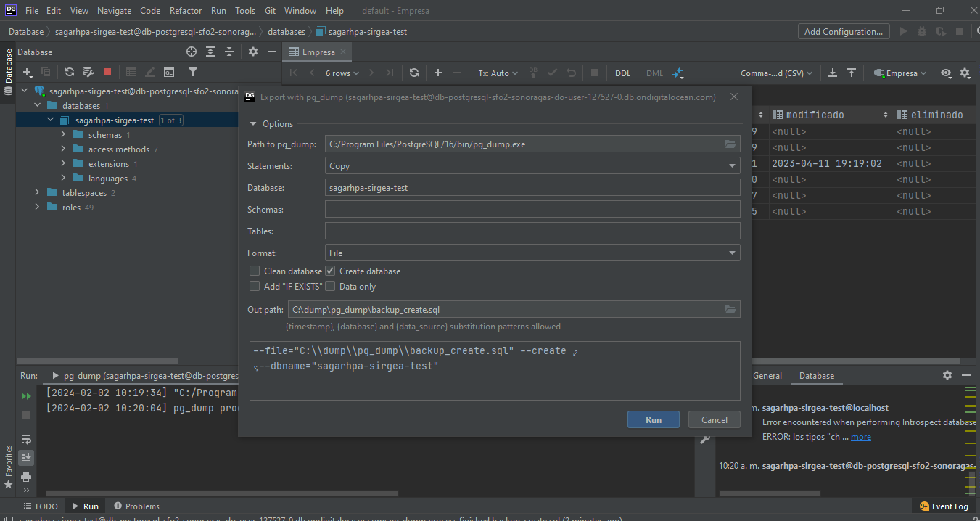Expand the access methods tree node
The image size is (980, 521).
63,149
